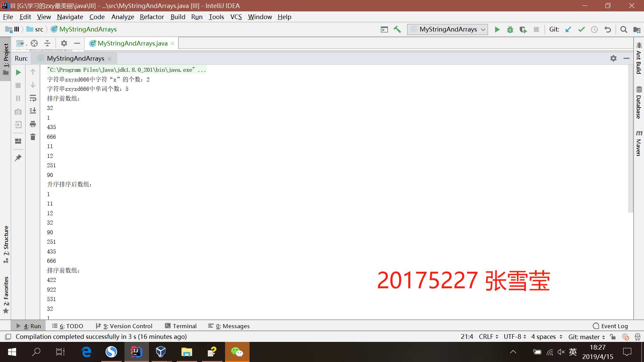644x362 pixels.
Task: Open Microsoft Edge from taskbar
Action: pos(86,352)
